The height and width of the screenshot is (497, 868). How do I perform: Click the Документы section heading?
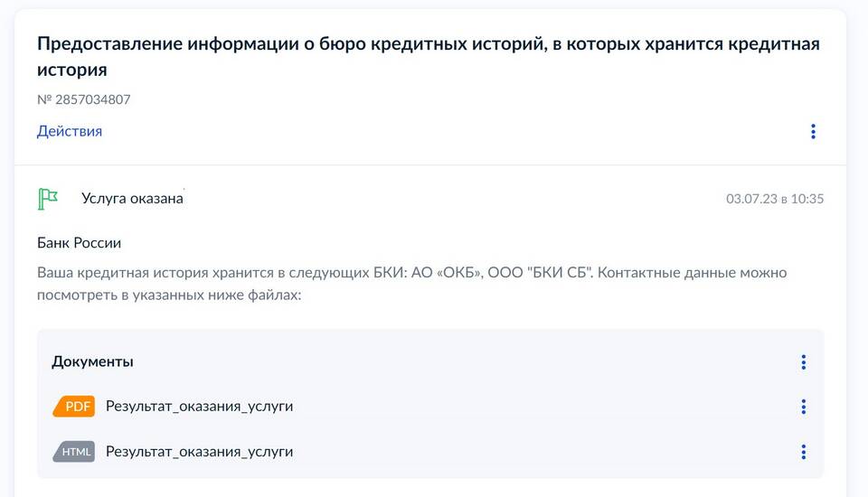tap(92, 361)
